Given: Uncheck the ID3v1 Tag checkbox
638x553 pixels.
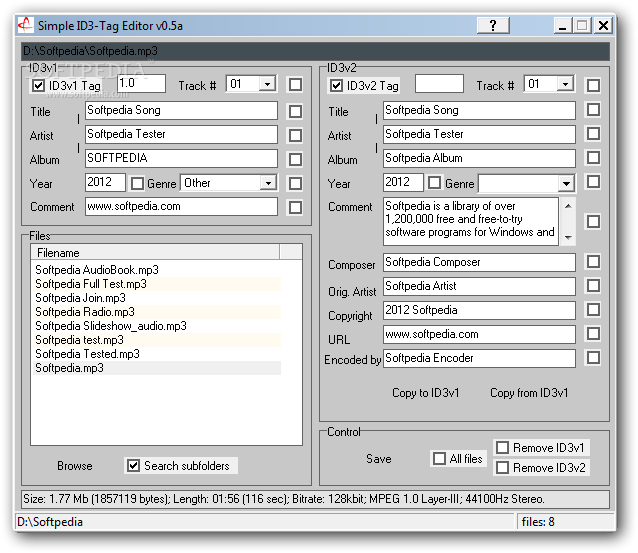Looking at the screenshot, I should (x=39, y=86).
